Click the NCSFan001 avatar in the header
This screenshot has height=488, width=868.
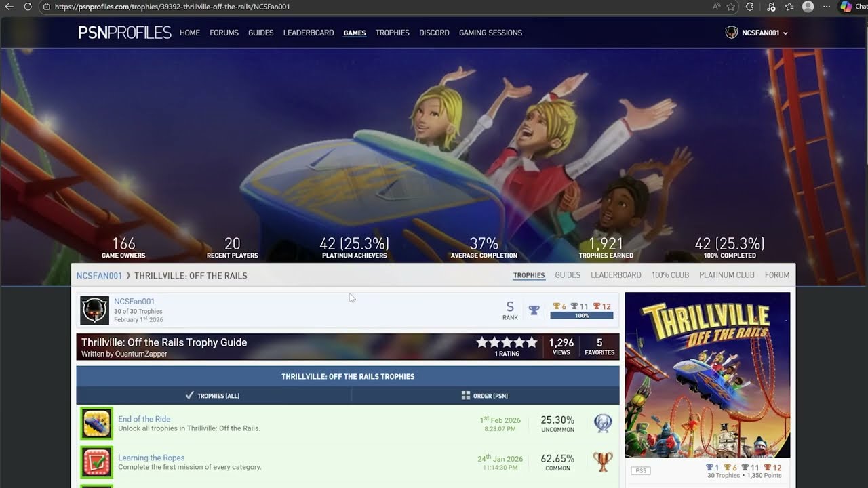pos(731,33)
